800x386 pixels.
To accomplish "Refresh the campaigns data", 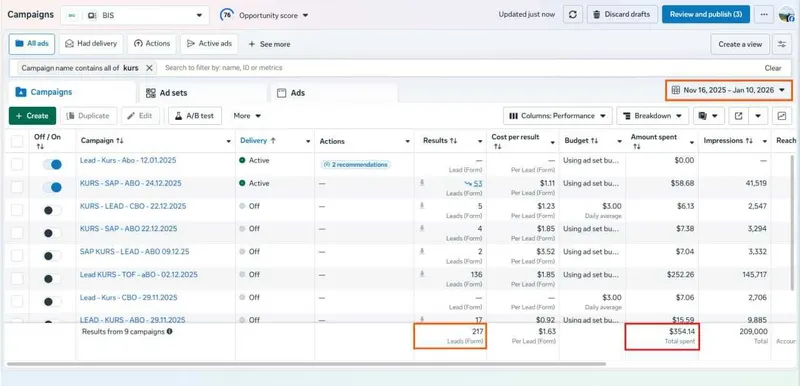I will (572, 14).
